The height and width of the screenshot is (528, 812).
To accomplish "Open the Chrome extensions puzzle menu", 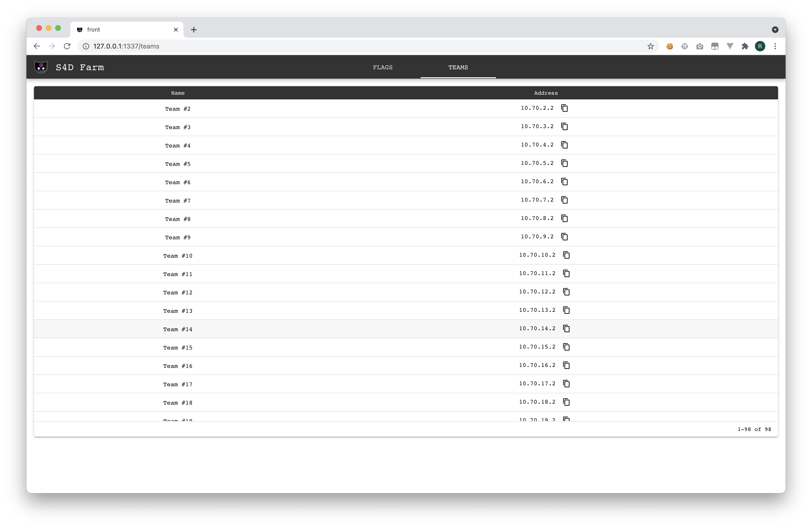I will (745, 46).
